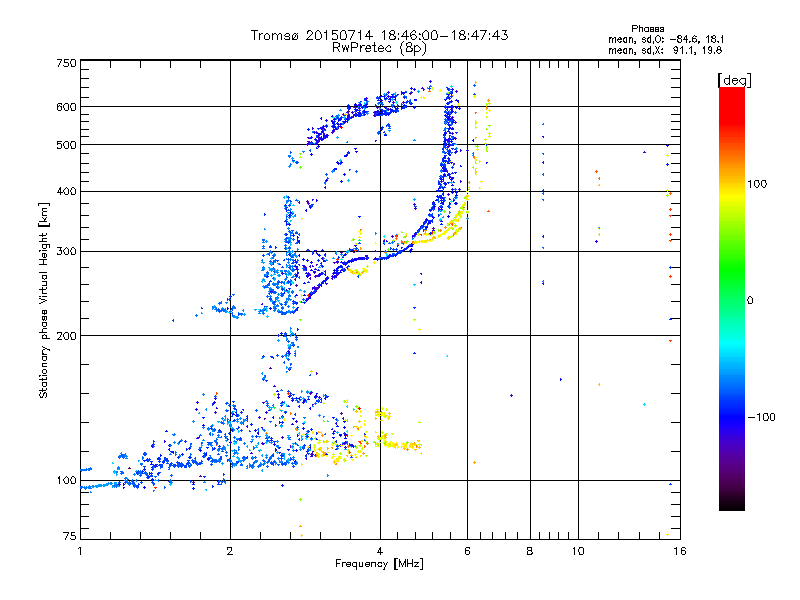
Task: Click the colorbar label '-100'
Action: [761, 417]
